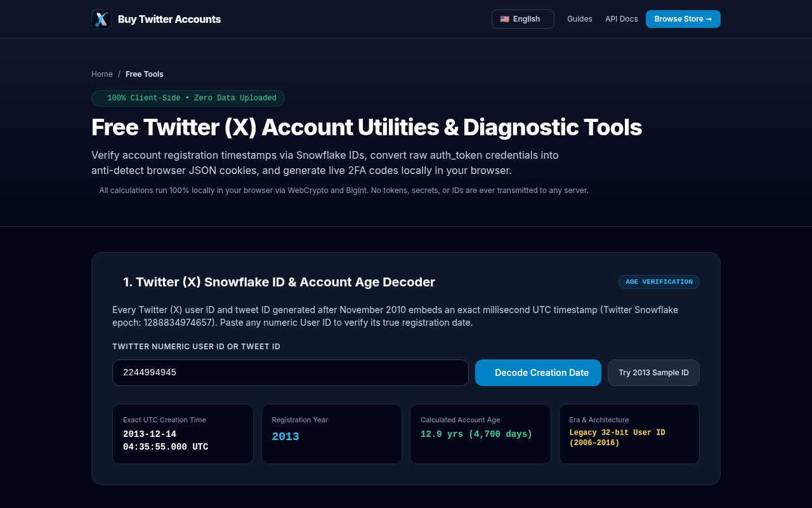Go to Home breadcrumb

point(102,74)
